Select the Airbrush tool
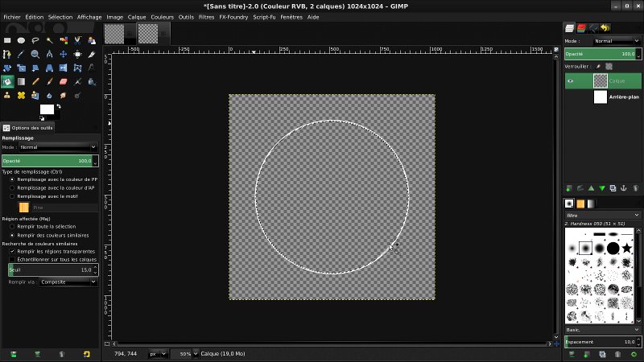This screenshot has height=362, width=644. click(77, 82)
